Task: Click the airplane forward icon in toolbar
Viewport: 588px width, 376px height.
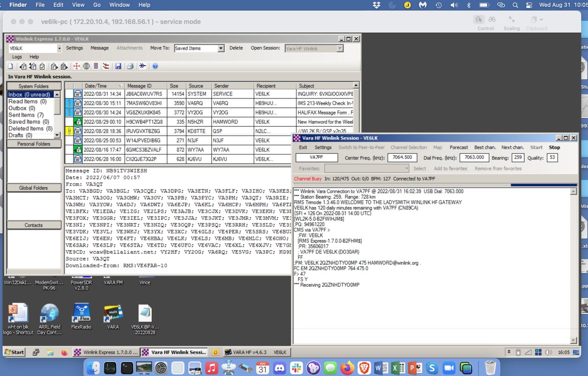Action: 143,66
